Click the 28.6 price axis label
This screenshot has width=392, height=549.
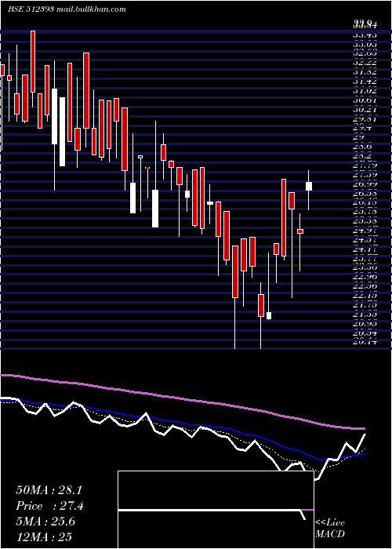pos(362,147)
